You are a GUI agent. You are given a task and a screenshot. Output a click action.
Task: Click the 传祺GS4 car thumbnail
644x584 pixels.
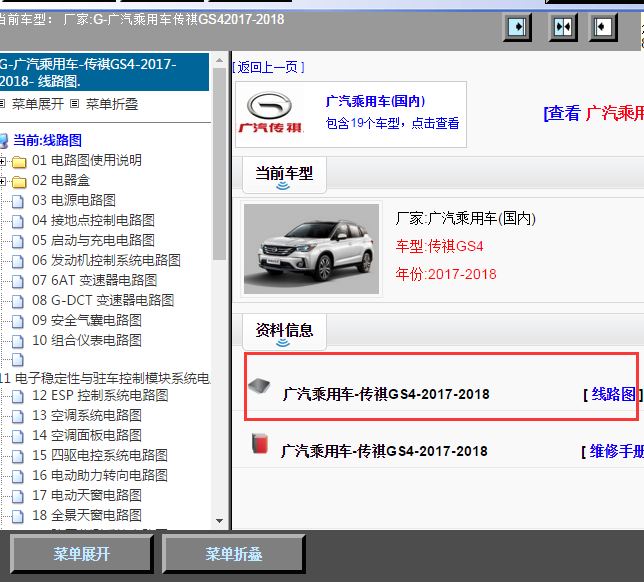tap(311, 249)
